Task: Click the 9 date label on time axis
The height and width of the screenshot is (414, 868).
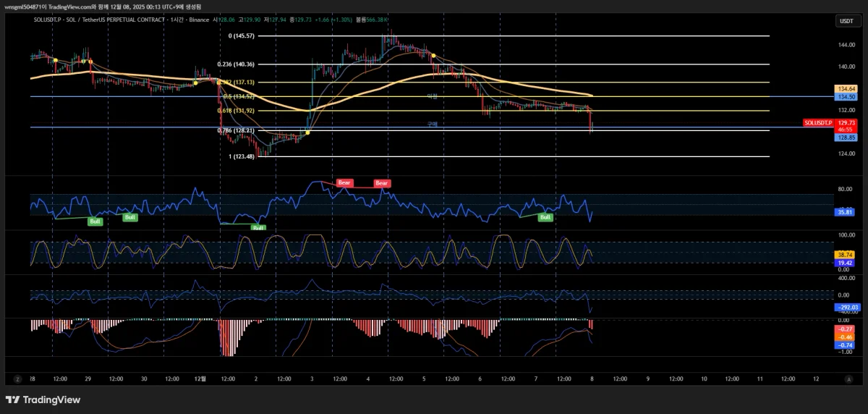Action: pos(647,379)
